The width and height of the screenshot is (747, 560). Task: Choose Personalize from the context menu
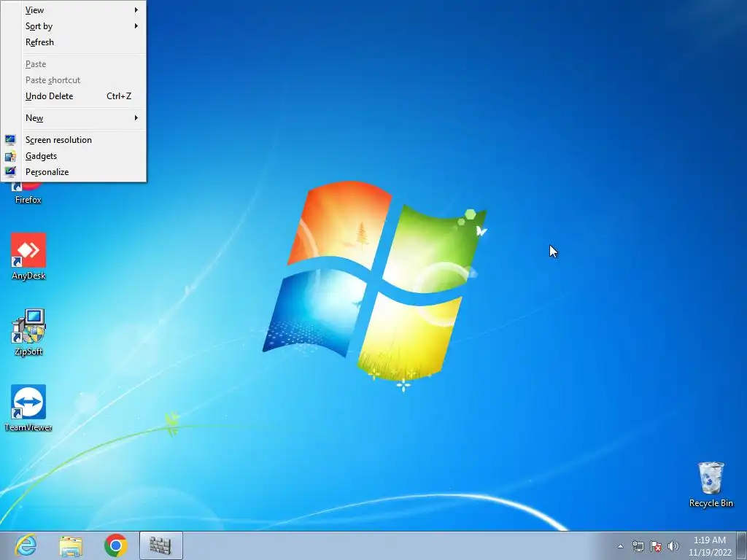[x=74, y=172]
